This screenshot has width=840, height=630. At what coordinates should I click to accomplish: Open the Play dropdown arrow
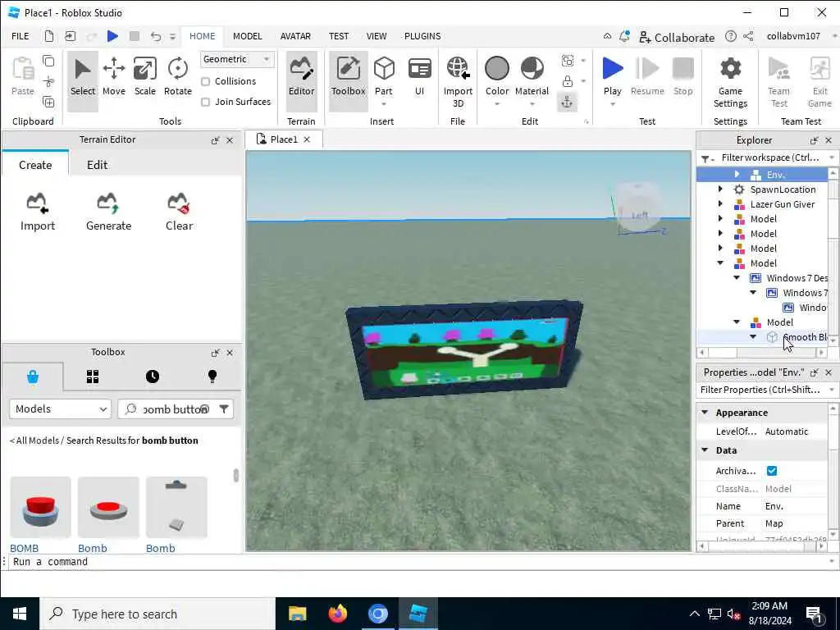coord(612,104)
